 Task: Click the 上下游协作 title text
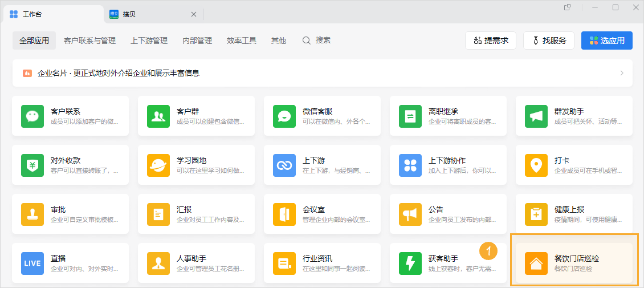pos(447,160)
